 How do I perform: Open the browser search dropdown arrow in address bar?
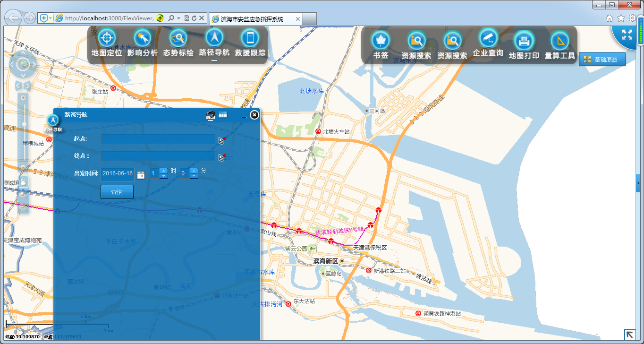(x=179, y=18)
